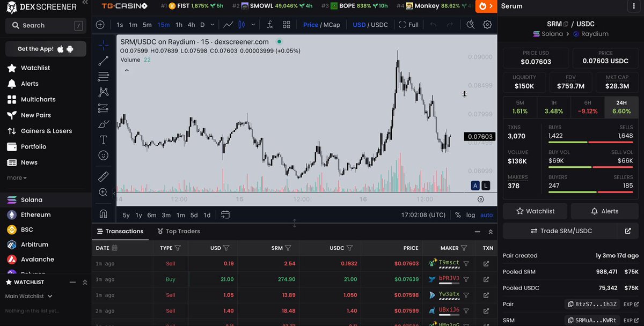Select the patterns drawing tool
This screenshot has width=644, height=326.
[x=104, y=92]
